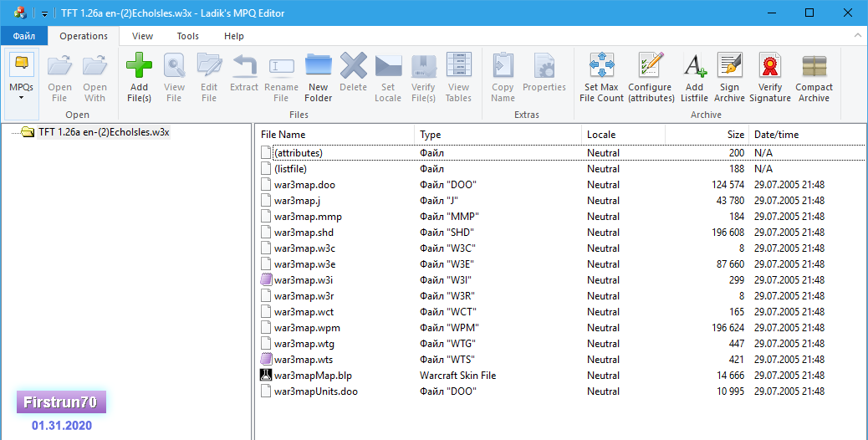This screenshot has height=440, width=868.
Task: Open the Файл menu tab
Action: pyautogui.click(x=23, y=36)
